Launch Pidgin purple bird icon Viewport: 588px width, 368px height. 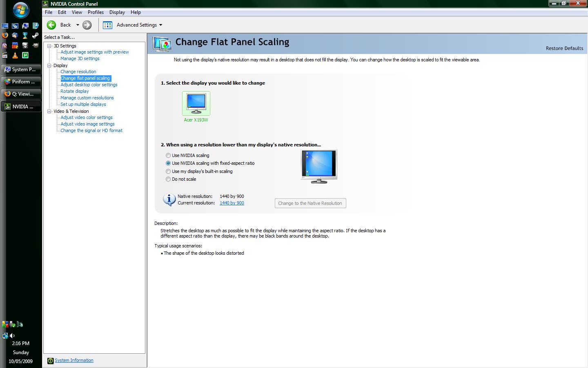4,45
